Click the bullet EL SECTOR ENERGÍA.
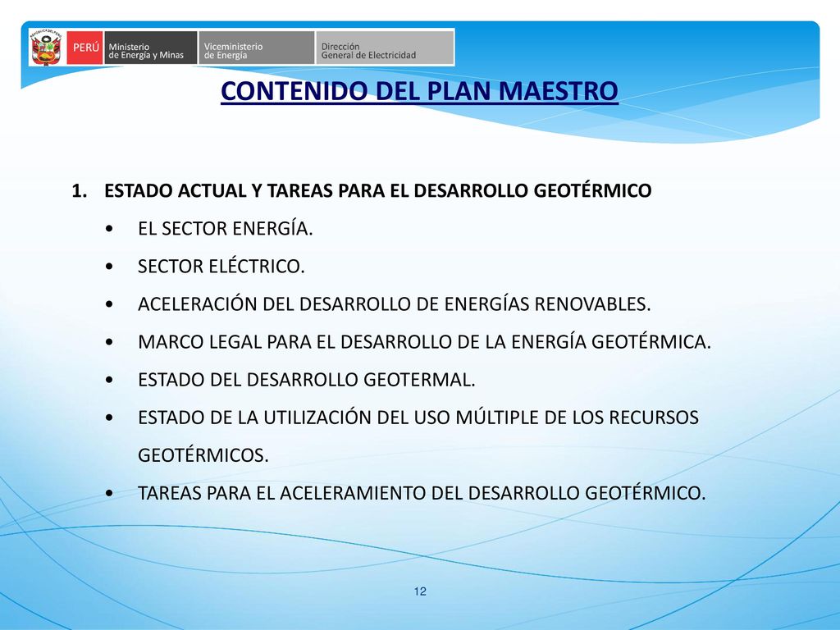 (225, 228)
